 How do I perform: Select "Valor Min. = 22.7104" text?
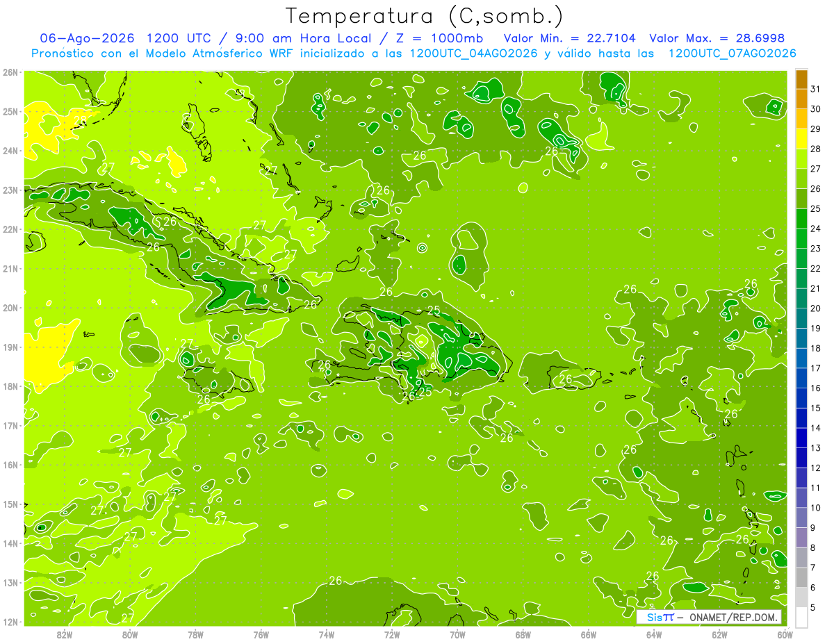coord(569,38)
